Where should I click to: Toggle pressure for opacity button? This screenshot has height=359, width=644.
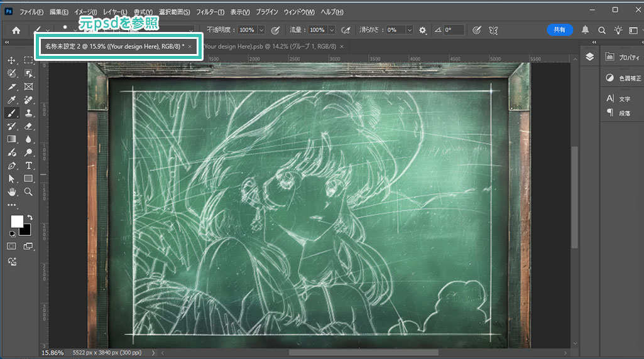[276, 30]
